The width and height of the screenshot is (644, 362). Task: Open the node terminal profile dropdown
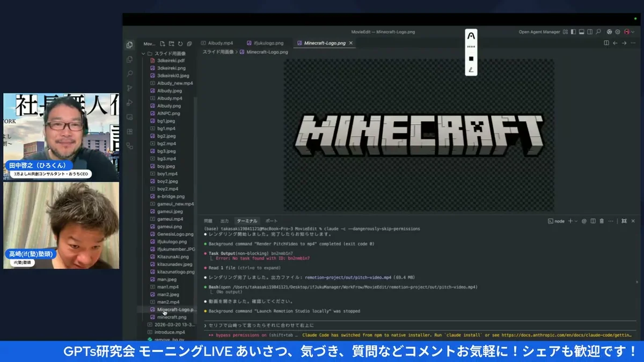click(575, 221)
